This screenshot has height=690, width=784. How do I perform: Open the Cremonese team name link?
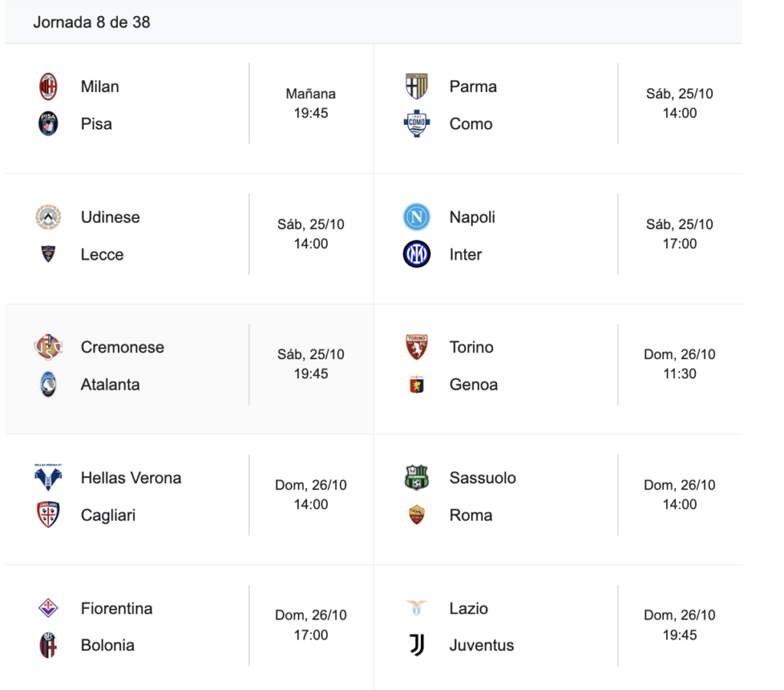pos(122,347)
